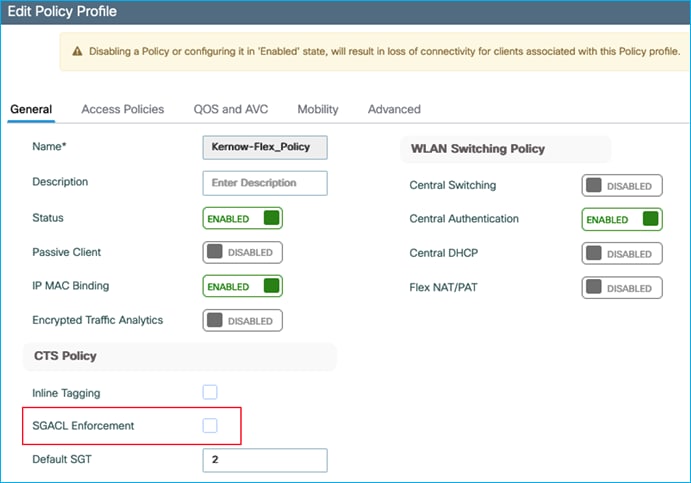The image size is (691, 483).
Task: Click the Encrypted Traffic Analytics label
Action: (97, 320)
